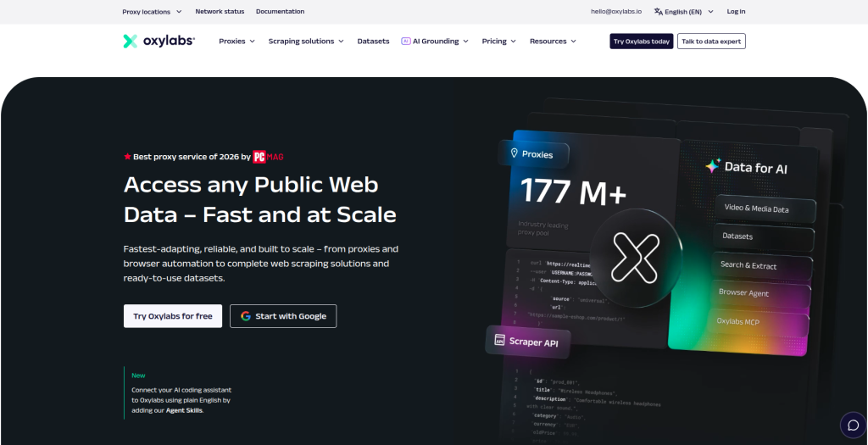Click the PCMag logo

pos(269,157)
